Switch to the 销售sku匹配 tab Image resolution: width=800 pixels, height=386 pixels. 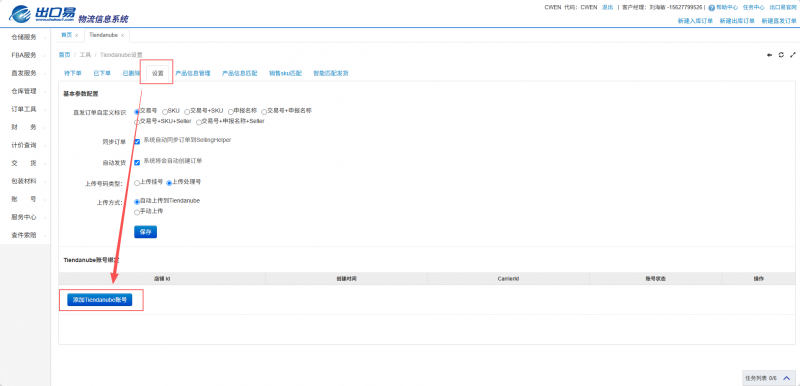coord(286,73)
